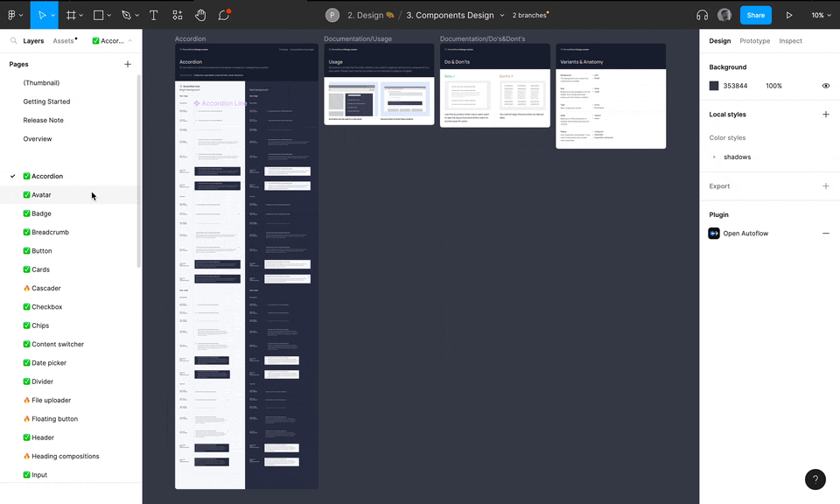Remove the Open Autoflow plugin
The height and width of the screenshot is (504, 840).
pyautogui.click(x=825, y=234)
